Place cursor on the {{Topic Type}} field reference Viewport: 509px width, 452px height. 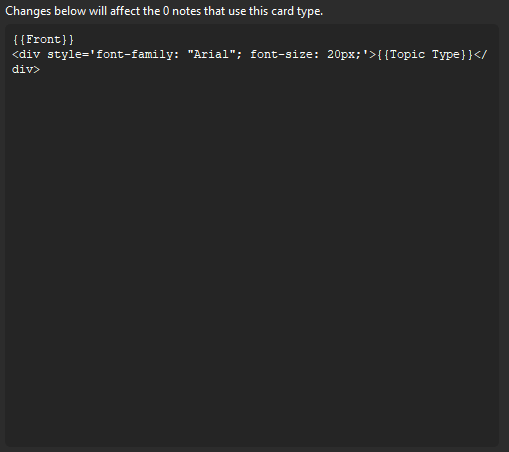pos(425,54)
